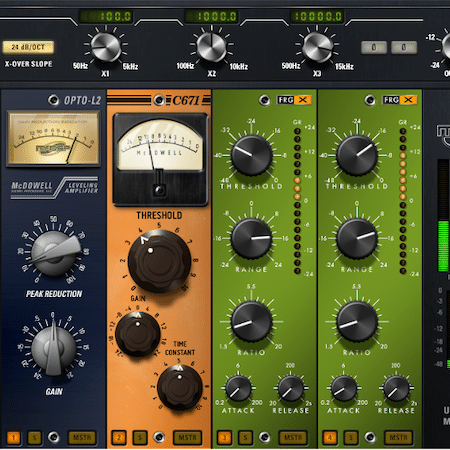Adjust the X1 crossover frequency knob
The image size is (450, 450).
tap(106, 47)
